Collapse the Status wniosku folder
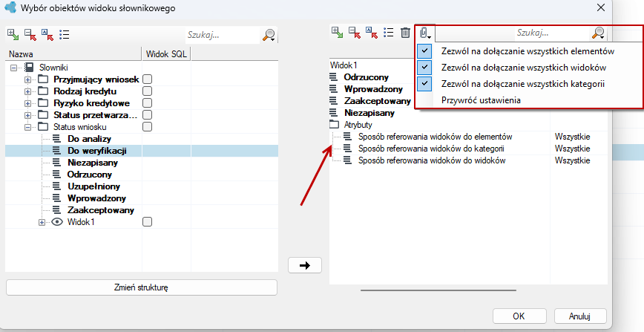This screenshot has height=332, width=644. (27, 127)
